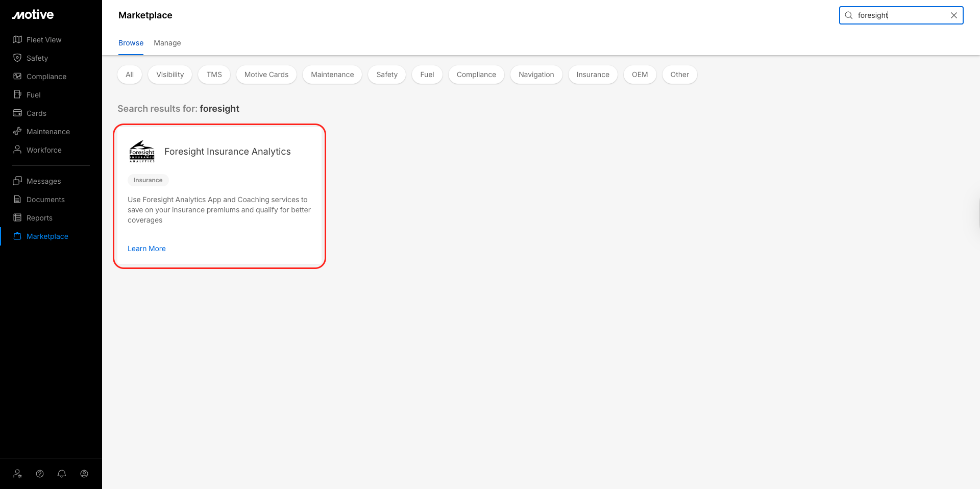Go to Fleet View page
Viewport: 980px width, 489px height.
click(44, 40)
